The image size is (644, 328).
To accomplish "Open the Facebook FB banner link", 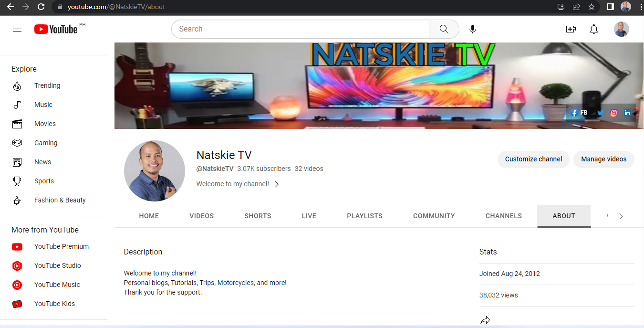I will [x=579, y=113].
